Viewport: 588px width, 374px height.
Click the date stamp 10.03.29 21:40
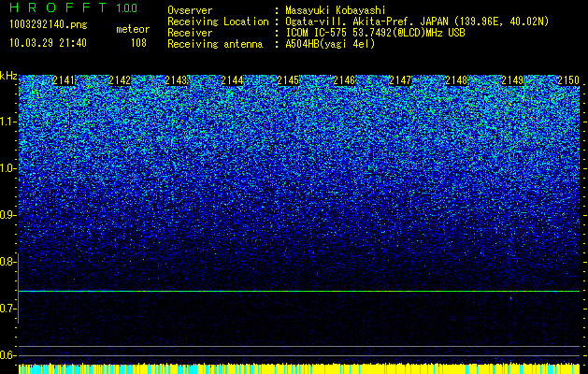(48, 43)
